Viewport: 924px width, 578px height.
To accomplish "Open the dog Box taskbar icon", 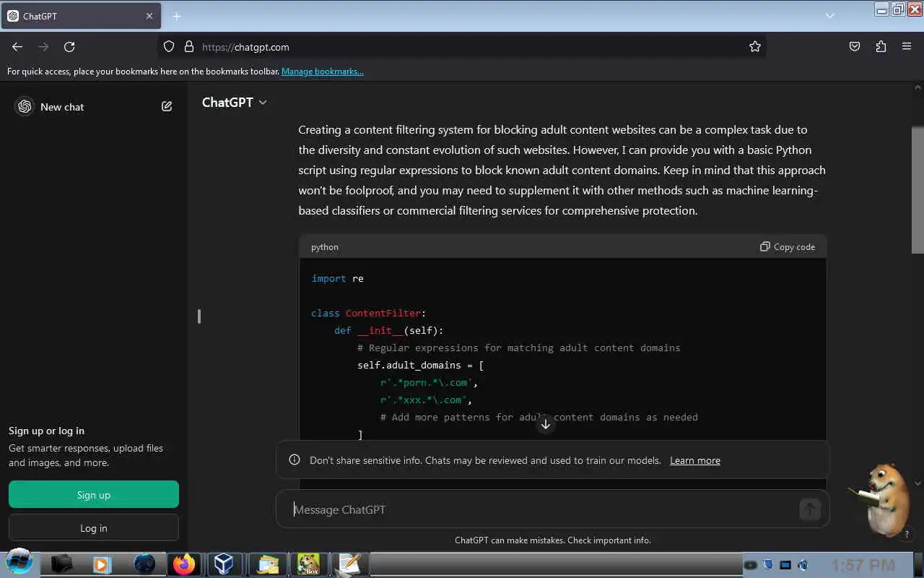I will [309, 564].
